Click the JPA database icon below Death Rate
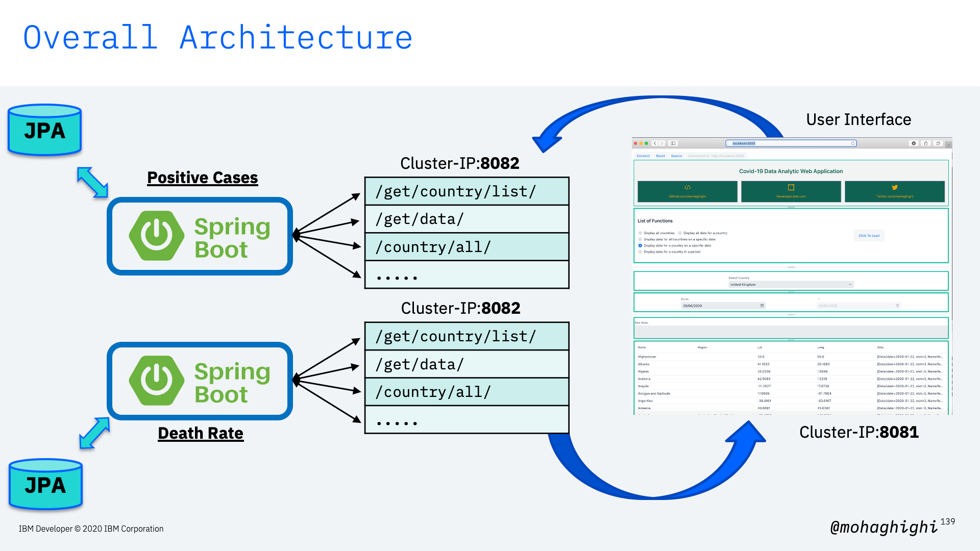This screenshot has height=551, width=980. click(x=45, y=485)
